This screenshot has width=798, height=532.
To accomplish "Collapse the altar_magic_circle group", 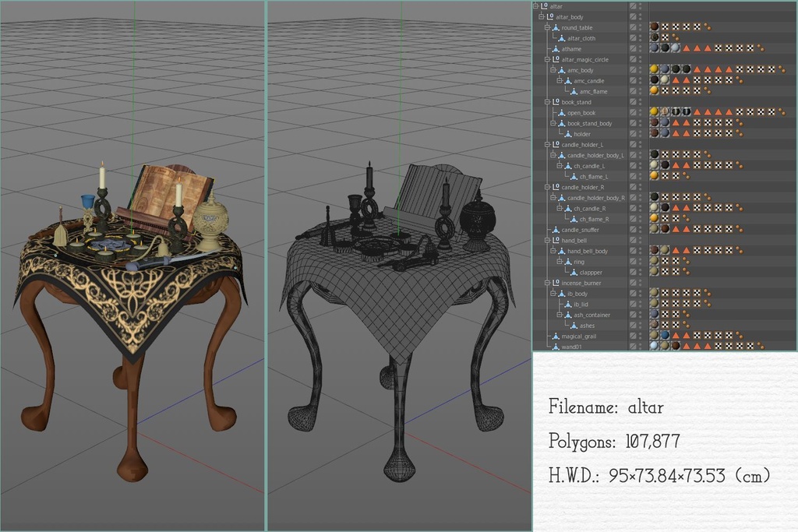I will coord(548,59).
